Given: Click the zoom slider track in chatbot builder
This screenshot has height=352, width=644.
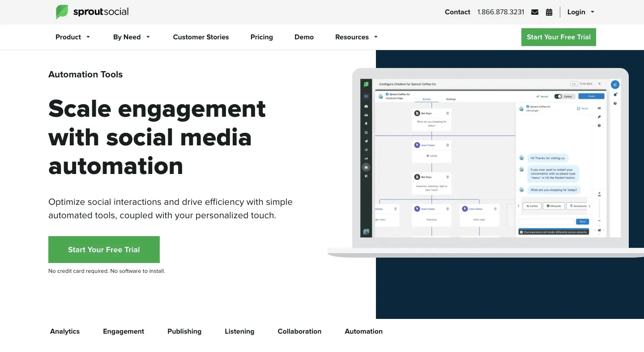Looking at the screenshot, I should [599, 207].
